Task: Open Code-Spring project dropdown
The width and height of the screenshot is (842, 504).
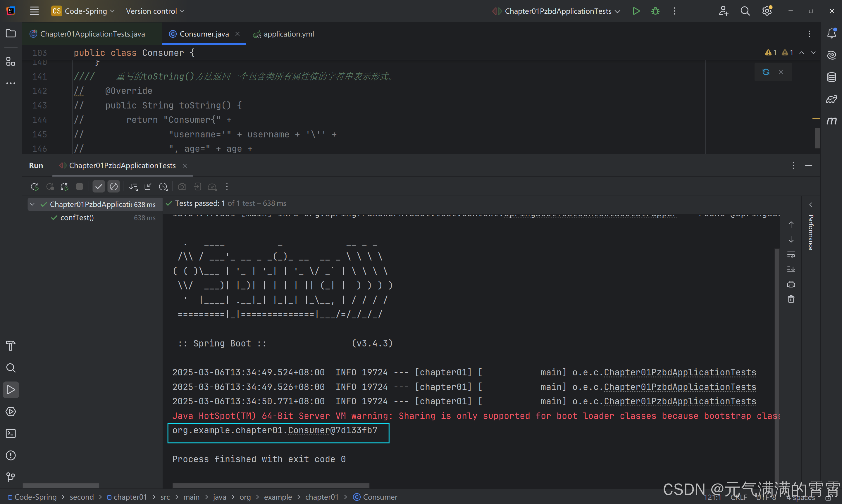Action: point(83,11)
